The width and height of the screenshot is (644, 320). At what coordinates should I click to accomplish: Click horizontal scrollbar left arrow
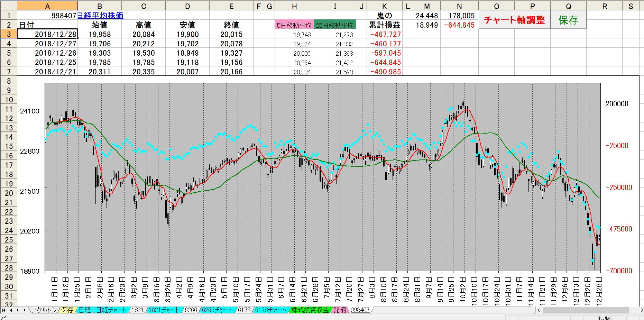[x=539, y=310]
